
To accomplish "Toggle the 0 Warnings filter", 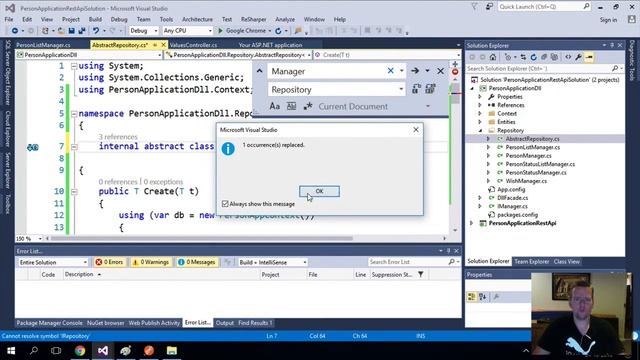I will pyautogui.click(x=151, y=262).
